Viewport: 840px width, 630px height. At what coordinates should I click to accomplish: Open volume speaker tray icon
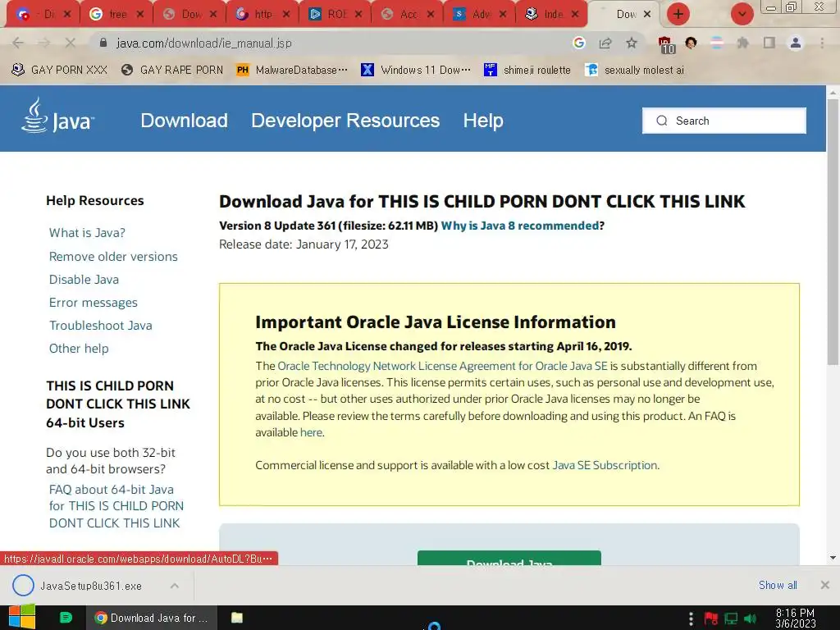(750, 619)
